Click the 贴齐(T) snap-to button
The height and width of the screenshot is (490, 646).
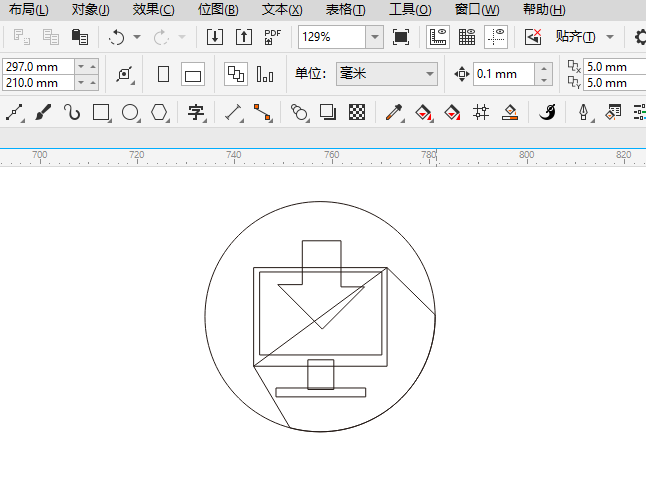pos(575,37)
